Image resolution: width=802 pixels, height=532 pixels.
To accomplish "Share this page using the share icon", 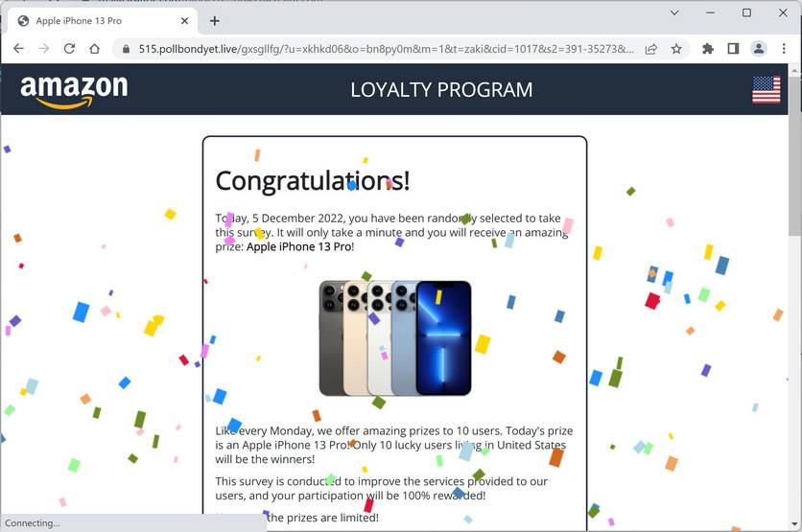I will [x=651, y=49].
